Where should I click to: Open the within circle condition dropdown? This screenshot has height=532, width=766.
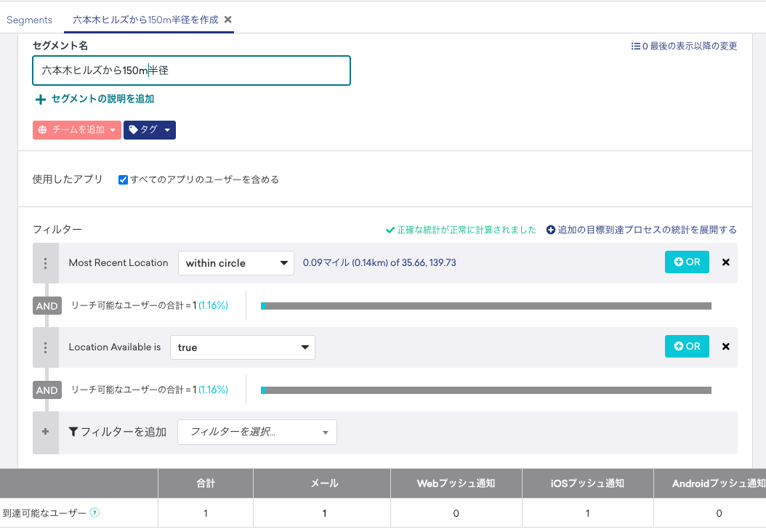pyautogui.click(x=235, y=262)
